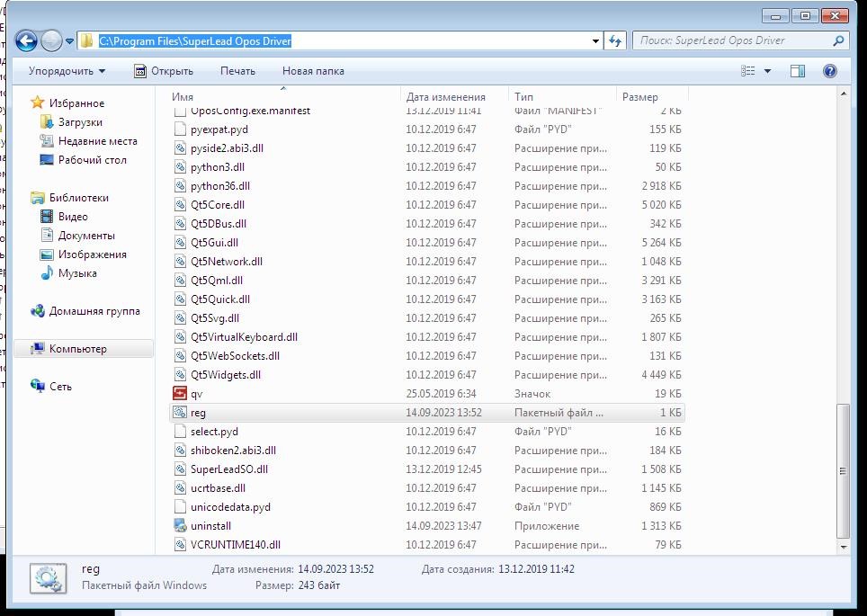Open the view options dropdown arrow
Screen dimensions: 867x616
point(767,71)
